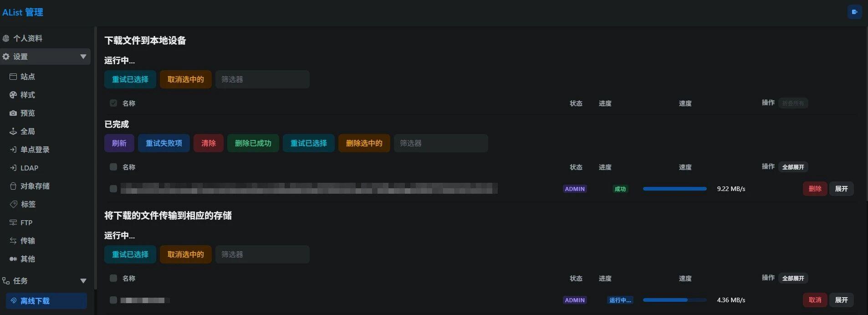Click the 删除已成功 button
This screenshot has width=868, height=315.
point(253,143)
